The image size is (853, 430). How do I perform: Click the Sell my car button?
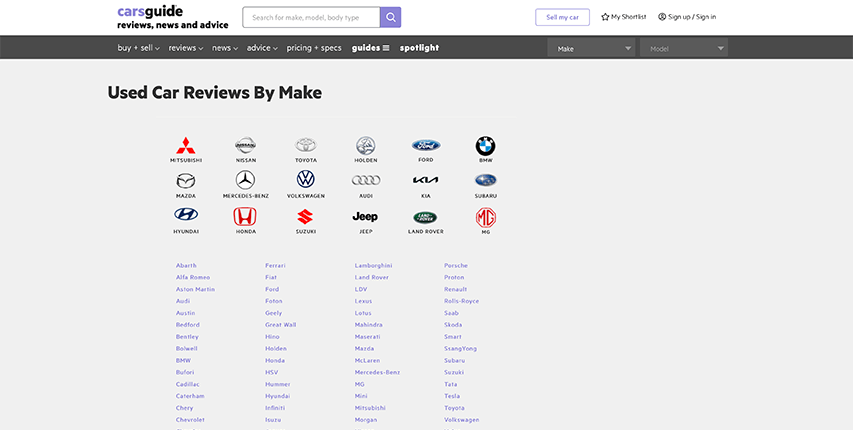click(563, 17)
